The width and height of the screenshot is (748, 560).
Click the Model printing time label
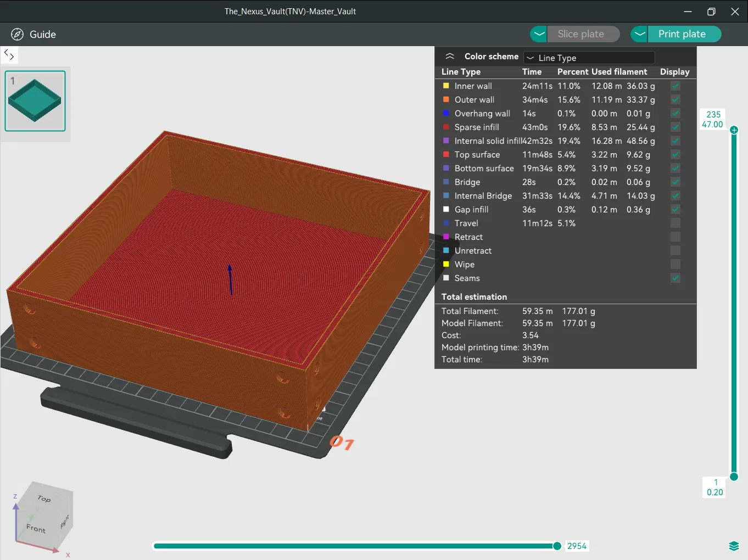[x=480, y=348]
